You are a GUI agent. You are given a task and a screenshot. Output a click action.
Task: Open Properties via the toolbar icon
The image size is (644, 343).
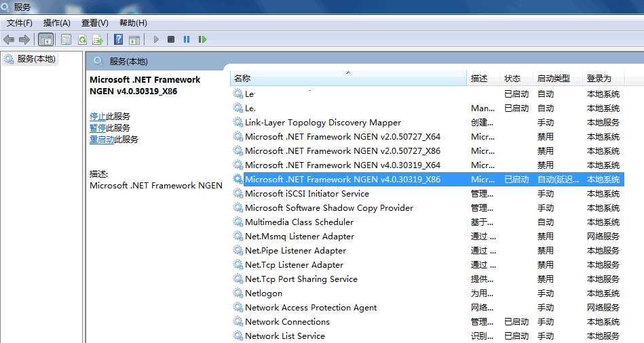tap(66, 39)
